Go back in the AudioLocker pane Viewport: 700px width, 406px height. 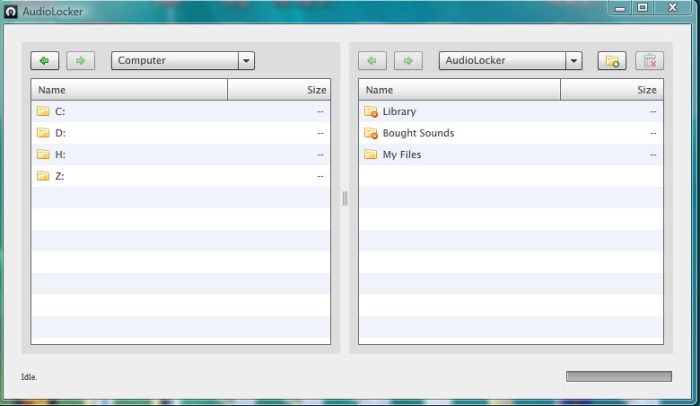click(372, 61)
